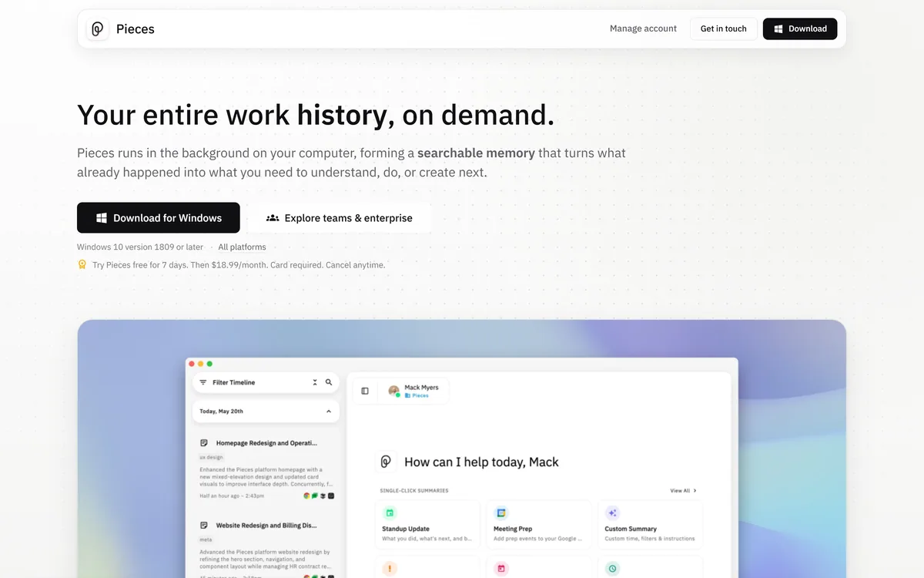924x578 pixels.
Task: Click the Pieces logo icon in the header
Action: tap(97, 29)
